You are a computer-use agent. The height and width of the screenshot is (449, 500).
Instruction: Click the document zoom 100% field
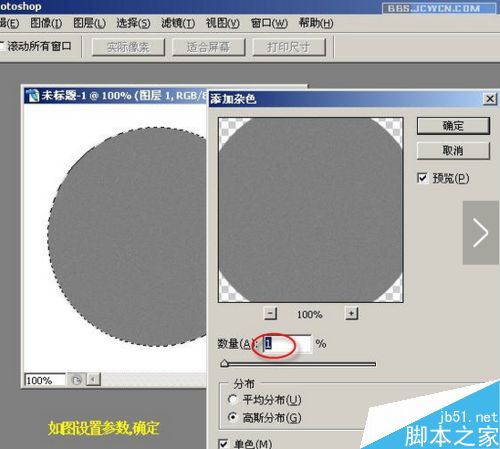(45, 380)
